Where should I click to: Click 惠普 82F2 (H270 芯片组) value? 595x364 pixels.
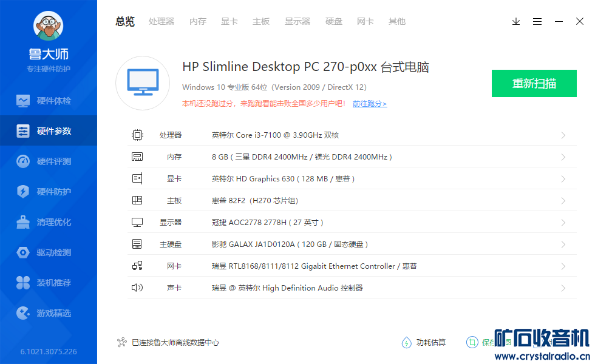tap(255, 201)
